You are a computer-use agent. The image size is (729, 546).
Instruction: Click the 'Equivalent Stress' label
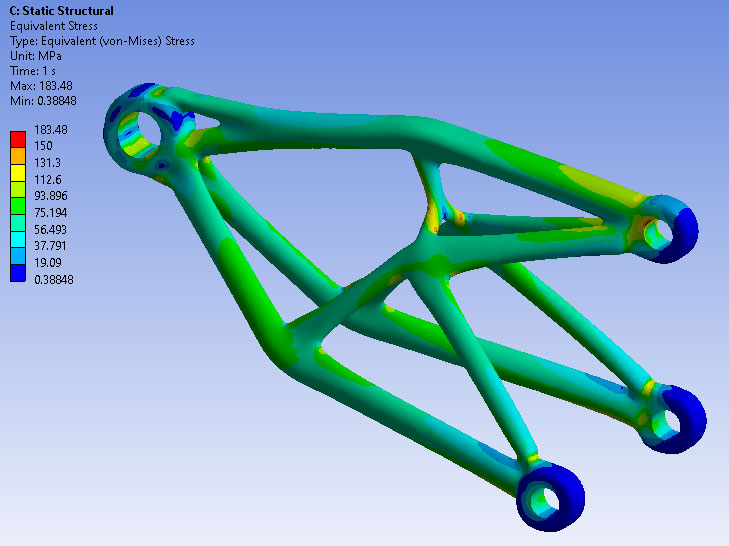click(53, 26)
